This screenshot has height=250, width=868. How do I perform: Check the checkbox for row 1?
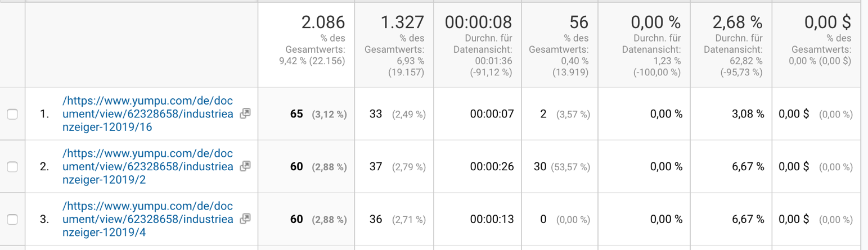(x=12, y=114)
